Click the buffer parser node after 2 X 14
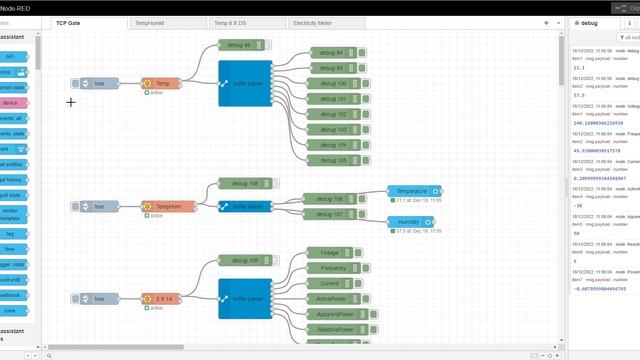The width and height of the screenshot is (640, 360). pyautogui.click(x=245, y=299)
